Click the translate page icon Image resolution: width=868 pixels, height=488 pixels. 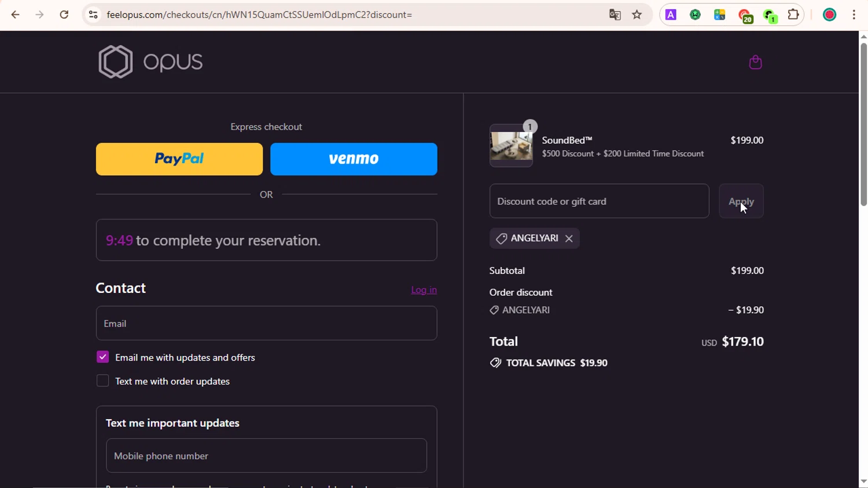click(615, 14)
